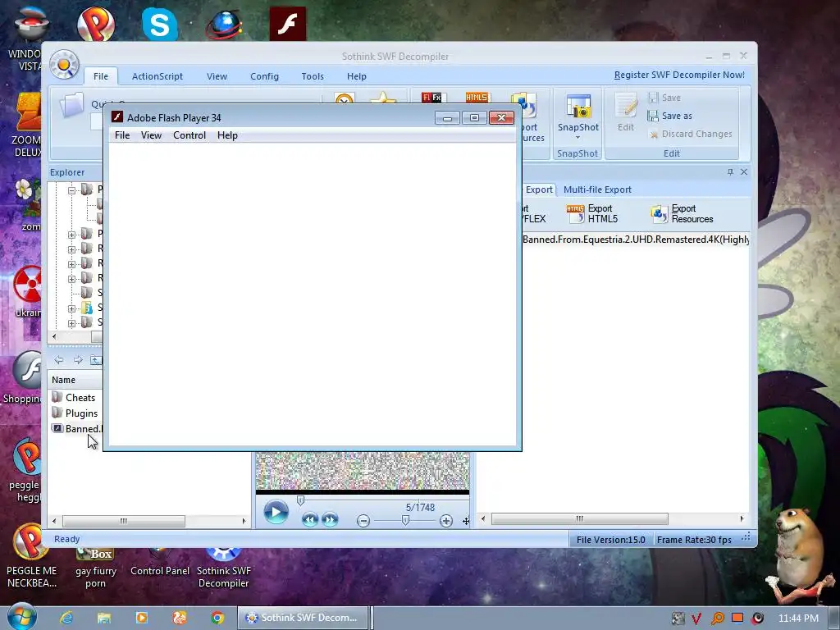Open the Flash Player desktop shortcut at top

288,24
